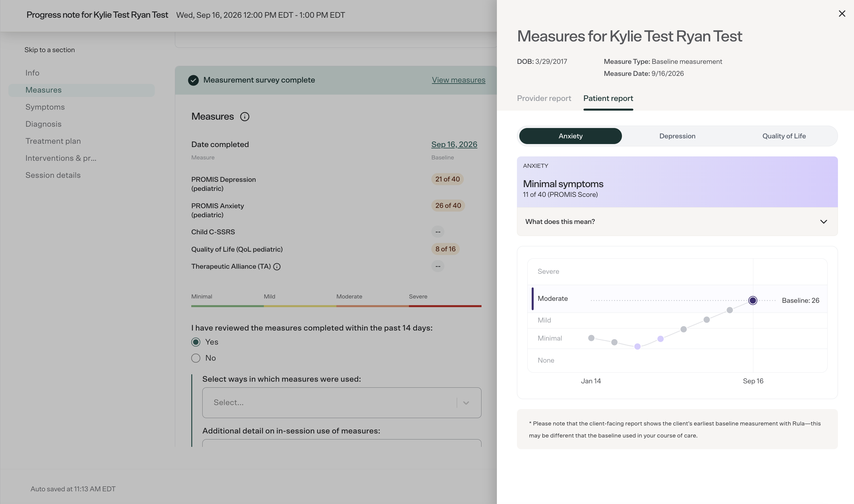The image size is (854, 504).
Task: Click the Sep 16, 2026 date link
Action: pyautogui.click(x=454, y=144)
